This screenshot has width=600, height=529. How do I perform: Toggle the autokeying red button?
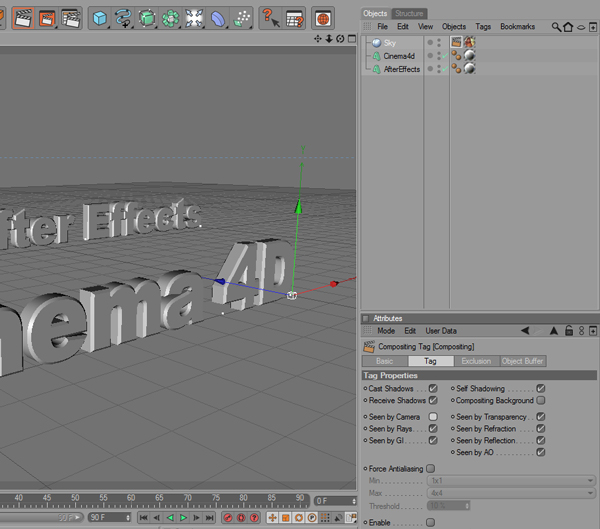(x=241, y=518)
